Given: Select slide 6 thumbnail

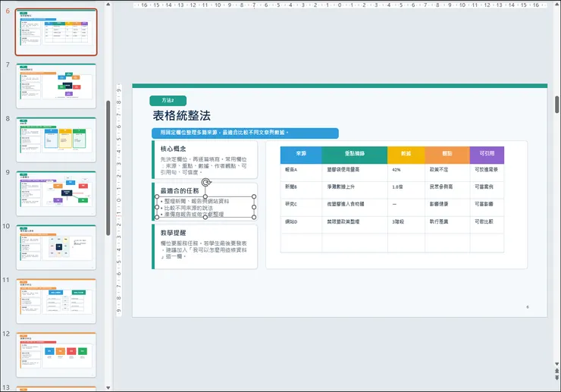Looking at the screenshot, I should coord(56,32).
